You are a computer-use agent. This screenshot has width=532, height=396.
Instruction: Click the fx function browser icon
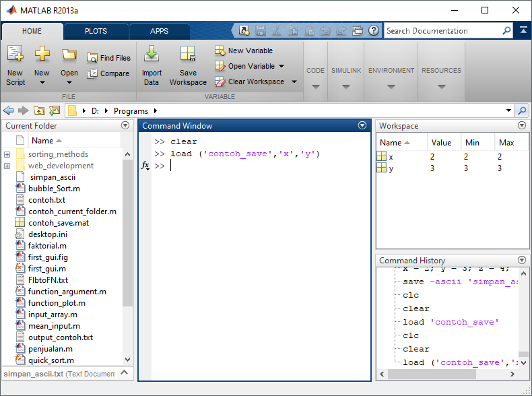(145, 166)
